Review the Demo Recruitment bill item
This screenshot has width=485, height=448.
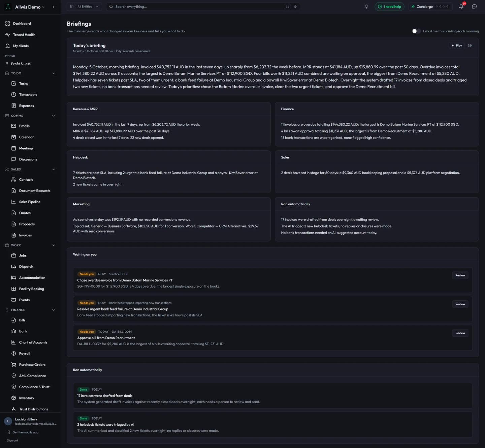(x=460, y=333)
